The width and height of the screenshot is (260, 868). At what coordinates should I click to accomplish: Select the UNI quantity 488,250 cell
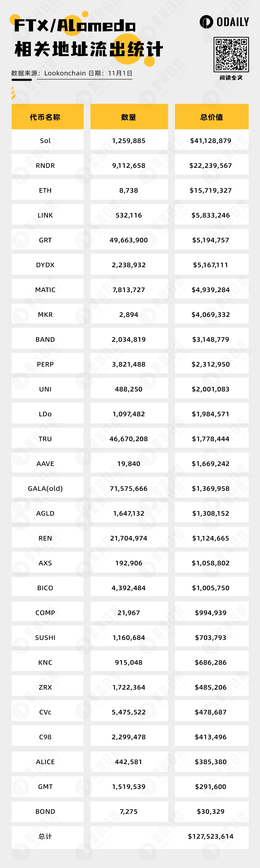(x=129, y=389)
